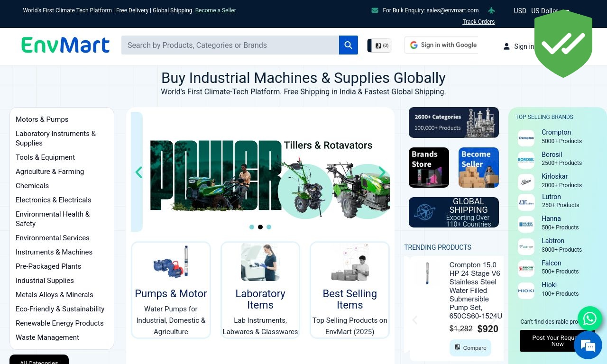This screenshot has height=364, width=607.
Task: Open Environmental Services category
Action: click(53, 238)
